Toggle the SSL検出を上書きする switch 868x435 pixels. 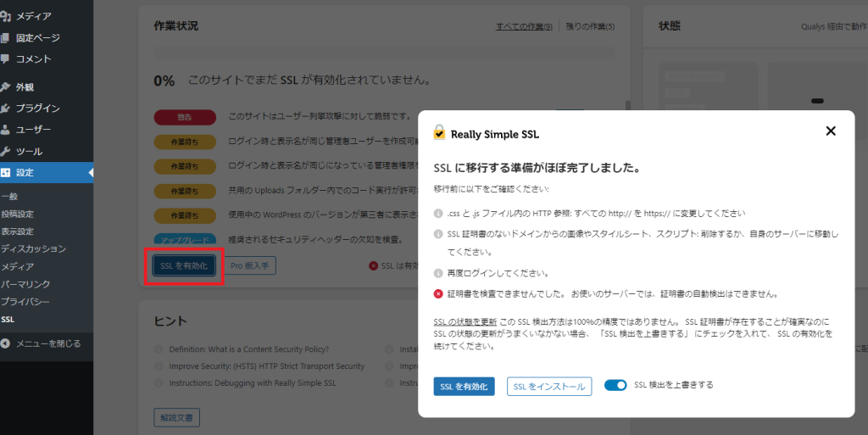tap(615, 385)
